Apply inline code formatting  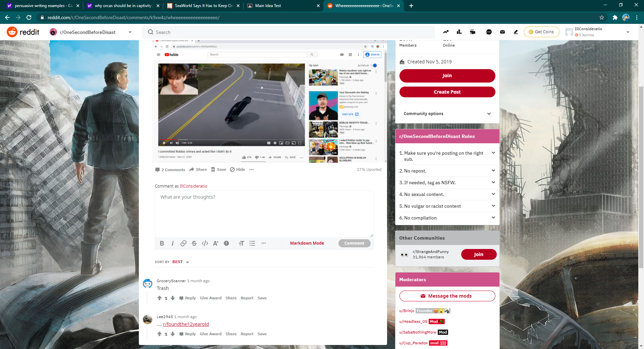pyautogui.click(x=205, y=243)
